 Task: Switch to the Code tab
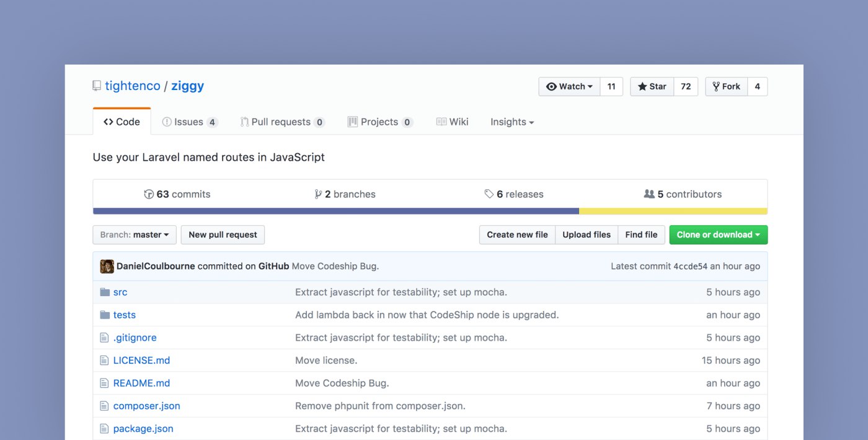[x=122, y=122]
